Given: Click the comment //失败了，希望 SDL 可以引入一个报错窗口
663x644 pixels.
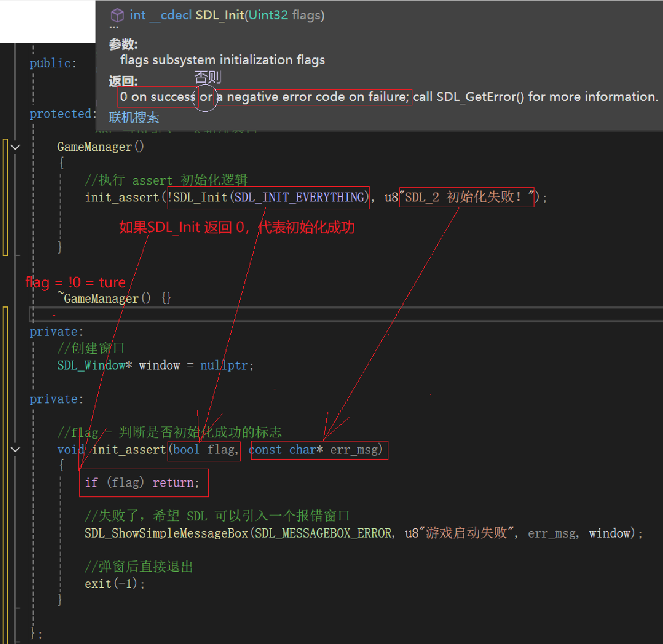Looking at the screenshot, I should 217,516.
